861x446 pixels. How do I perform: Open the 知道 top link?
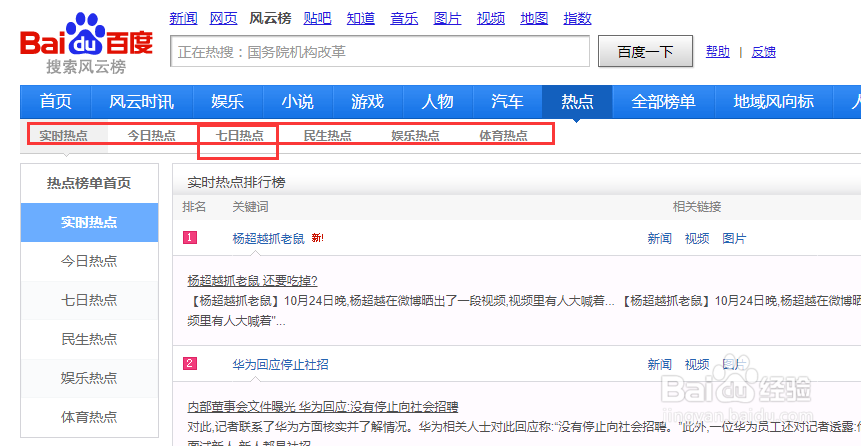[361, 19]
